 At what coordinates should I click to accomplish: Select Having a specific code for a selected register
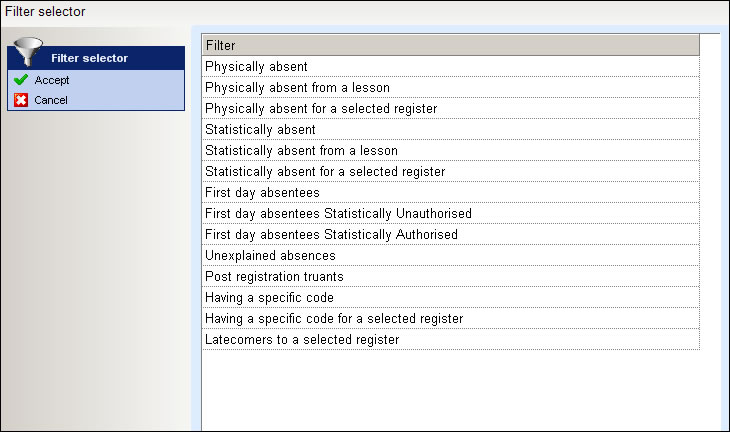pos(451,318)
